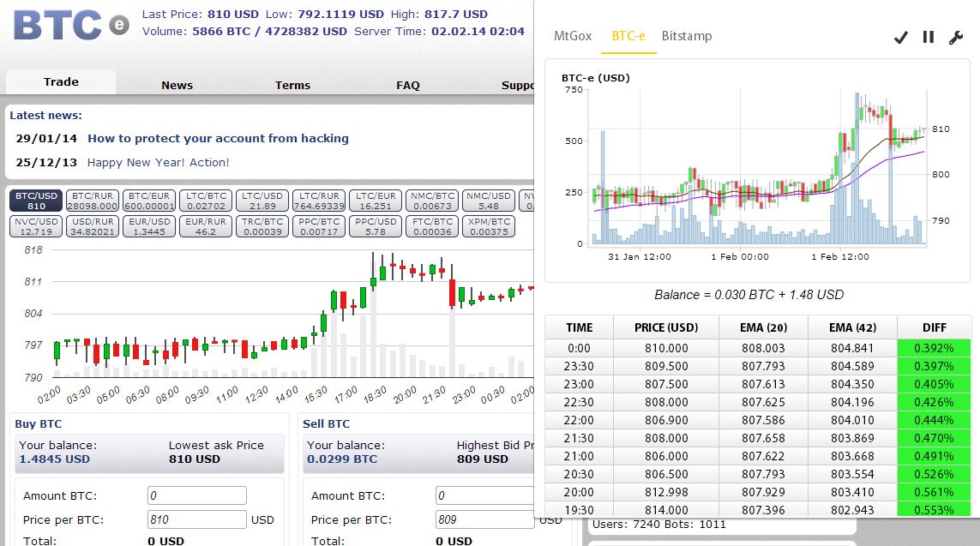Select the LTC/BTC pair button
Image resolution: width=980 pixels, height=546 pixels.
[207, 201]
